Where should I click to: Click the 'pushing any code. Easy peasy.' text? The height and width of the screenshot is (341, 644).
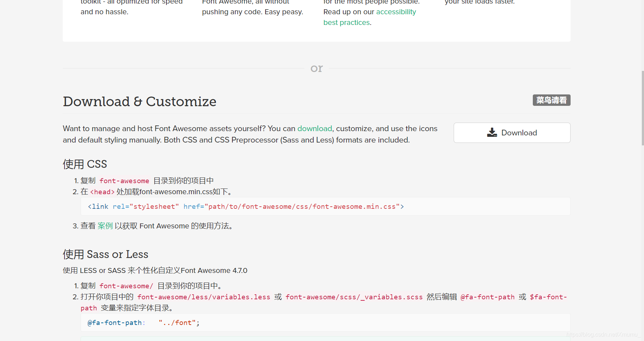(253, 12)
